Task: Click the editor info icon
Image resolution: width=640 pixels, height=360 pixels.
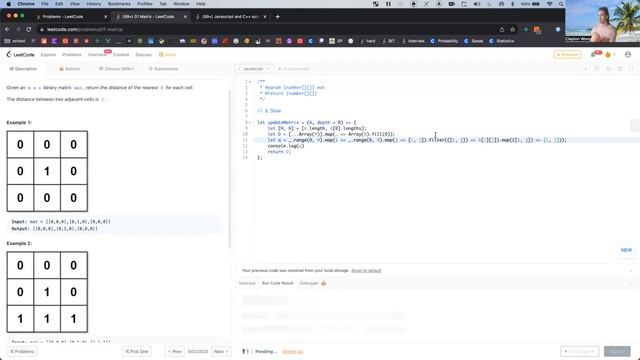Action: point(586,69)
